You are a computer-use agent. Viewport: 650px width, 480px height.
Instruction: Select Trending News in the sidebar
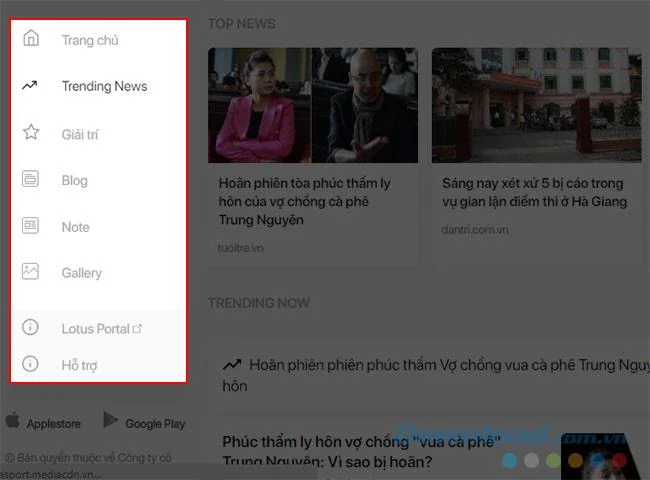[104, 86]
